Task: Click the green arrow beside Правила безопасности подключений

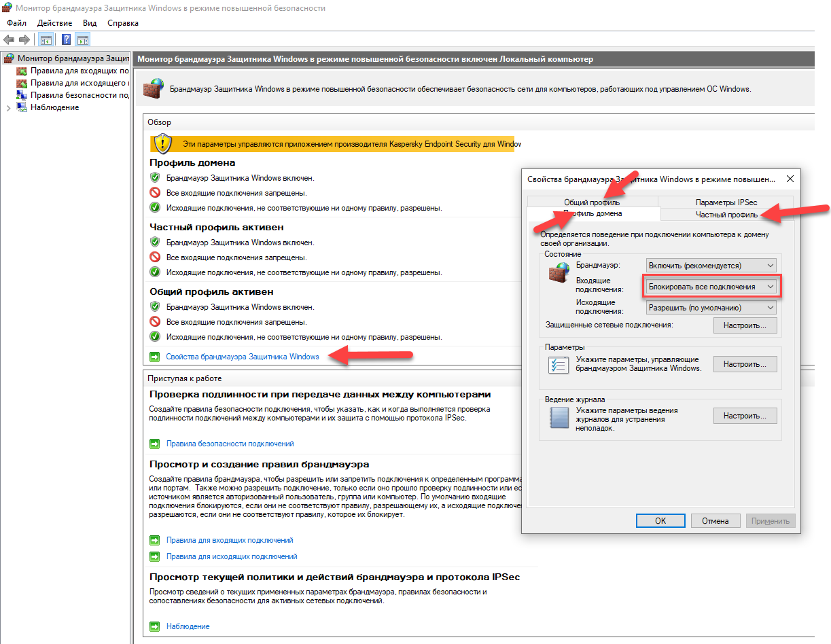Action: click(155, 444)
